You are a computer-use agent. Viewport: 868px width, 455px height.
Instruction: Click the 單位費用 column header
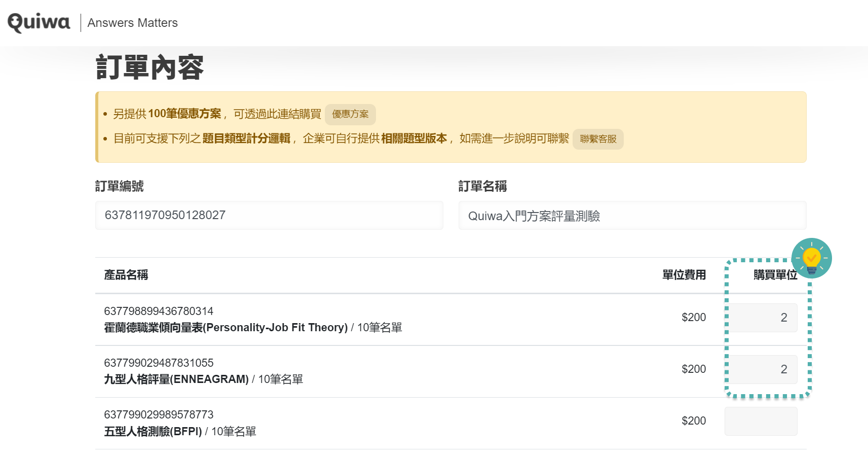684,275
